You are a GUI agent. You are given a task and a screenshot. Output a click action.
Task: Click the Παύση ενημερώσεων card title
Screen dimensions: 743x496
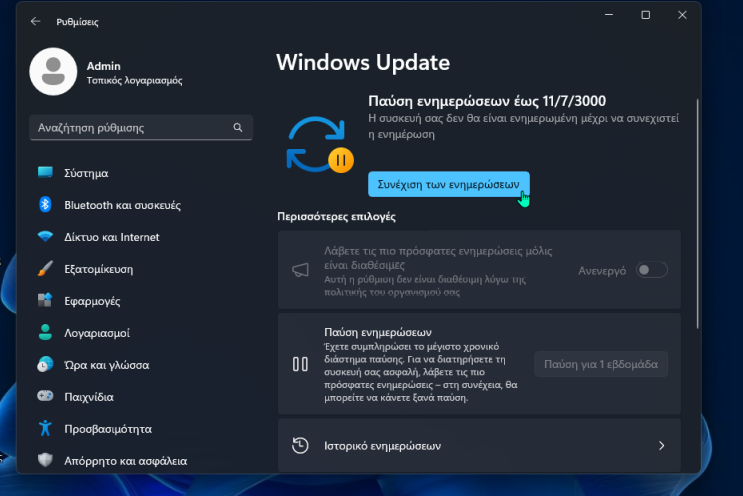click(378, 332)
